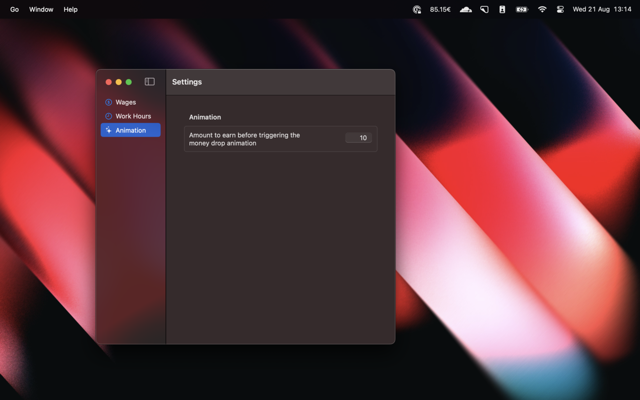
Task: Open the Wi-Fi menu
Action: (542, 9)
